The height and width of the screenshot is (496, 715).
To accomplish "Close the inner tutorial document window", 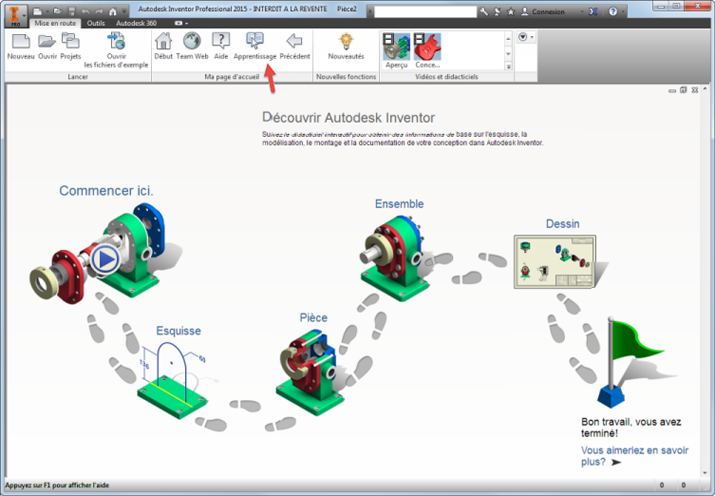I will (x=694, y=90).
